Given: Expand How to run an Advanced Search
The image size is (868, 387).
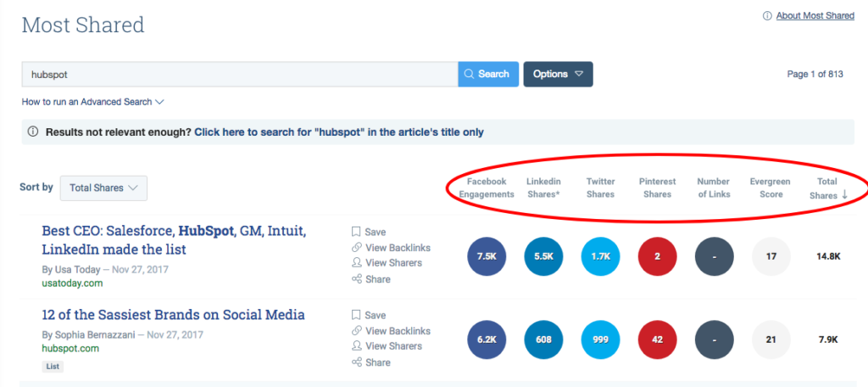Looking at the screenshot, I should [92, 102].
